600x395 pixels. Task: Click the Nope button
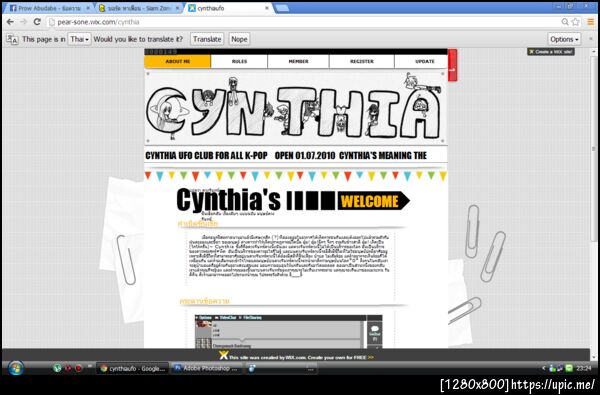pos(239,39)
